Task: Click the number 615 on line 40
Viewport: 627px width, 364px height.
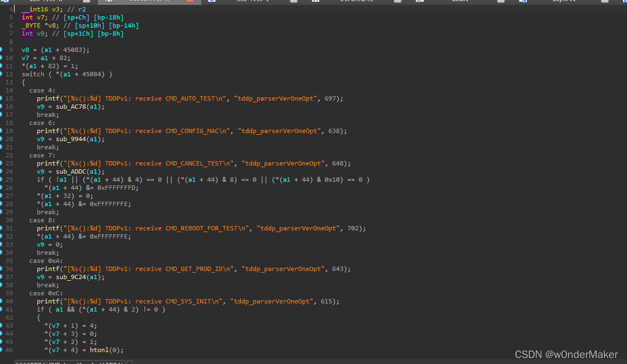Action: pyautogui.click(x=327, y=301)
